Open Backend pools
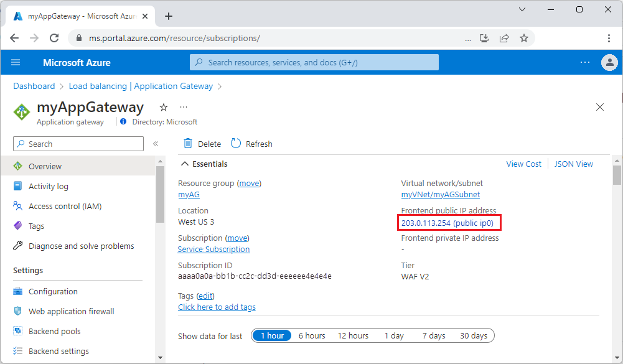This screenshot has height=364, width=623. tap(55, 331)
